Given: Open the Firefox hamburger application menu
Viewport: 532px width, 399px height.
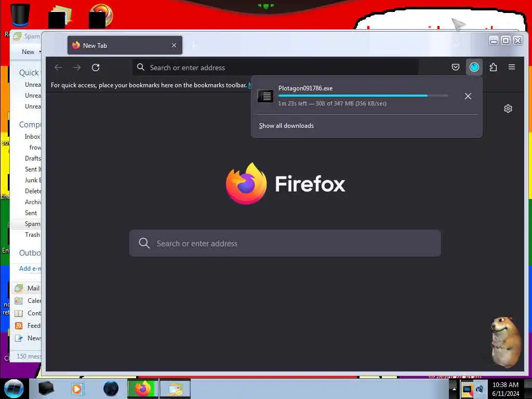Looking at the screenshot, I should 512,67.
